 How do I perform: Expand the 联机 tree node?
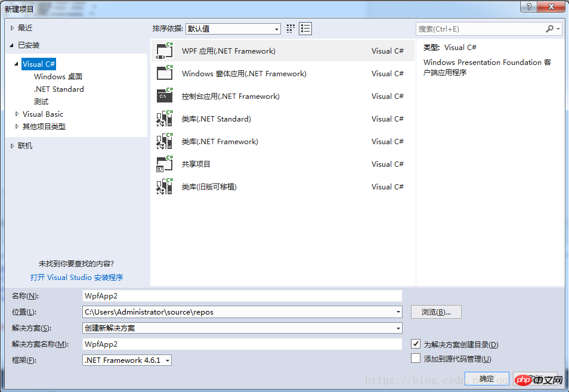pyautogui.click(x=12, y=146)
